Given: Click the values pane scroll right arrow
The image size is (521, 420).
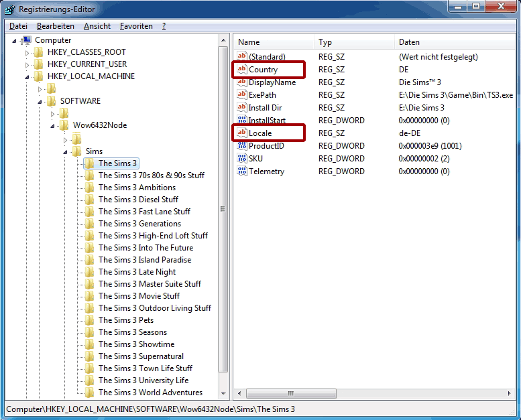Looking at the screenshot, I should (x=510, y=393).
